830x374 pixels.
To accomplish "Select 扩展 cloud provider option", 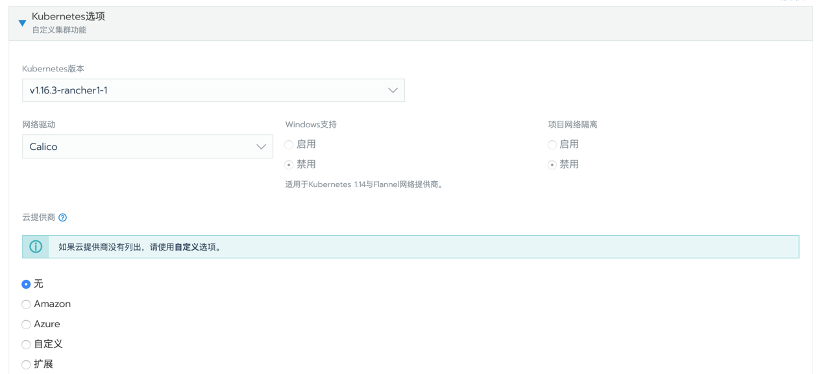I will pos(26,364).
